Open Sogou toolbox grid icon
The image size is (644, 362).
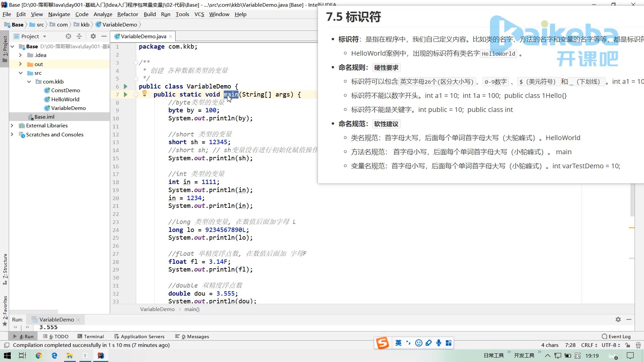click(449, 343)
